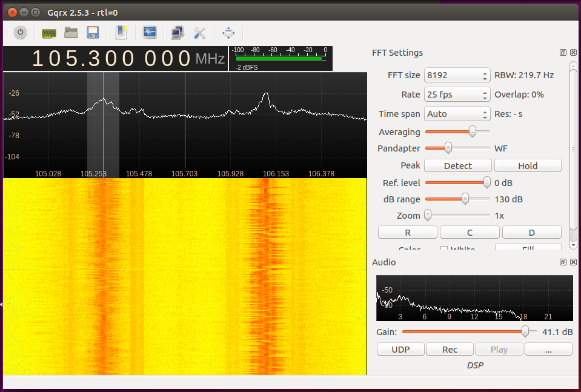Undock the FFT Settings panel
The width and height of the screenshot is (581, 392).
[563, 53]
